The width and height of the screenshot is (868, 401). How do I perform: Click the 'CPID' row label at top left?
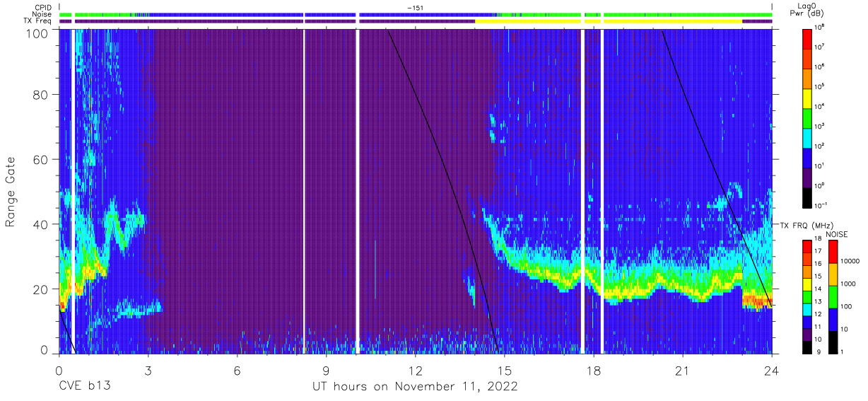42,7
